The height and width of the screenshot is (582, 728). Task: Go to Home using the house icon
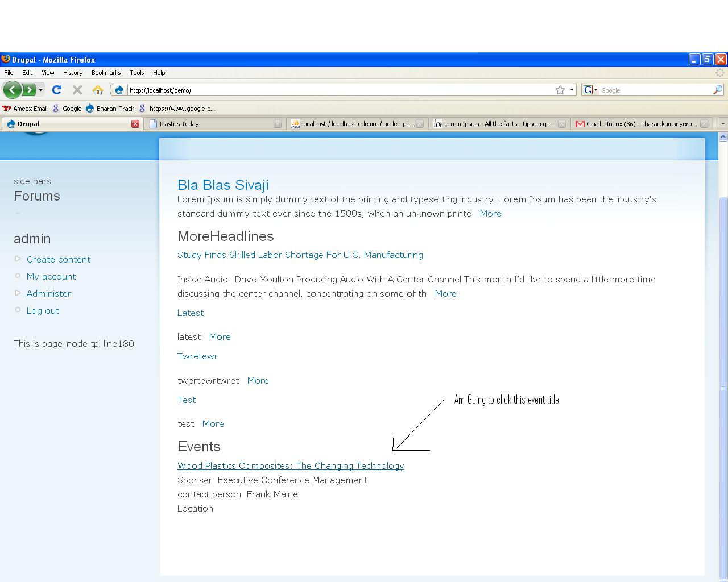click(98, 90)
